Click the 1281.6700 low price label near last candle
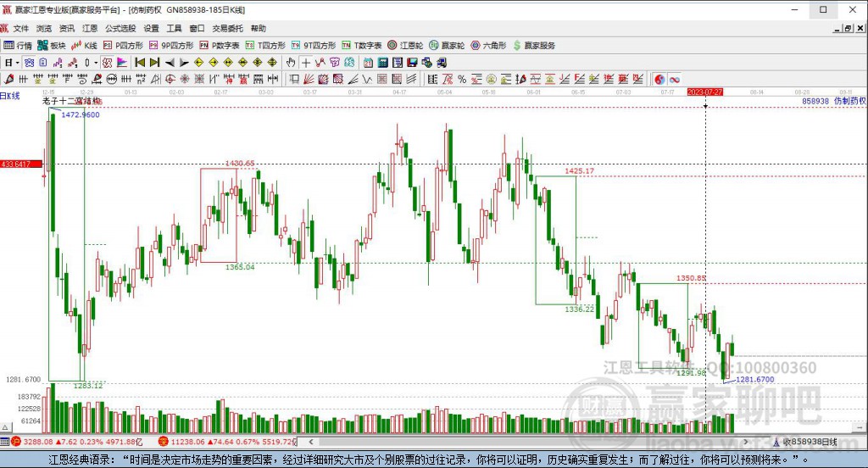The image size is (868, 468). pyautogui.click(x=755, y=379)
